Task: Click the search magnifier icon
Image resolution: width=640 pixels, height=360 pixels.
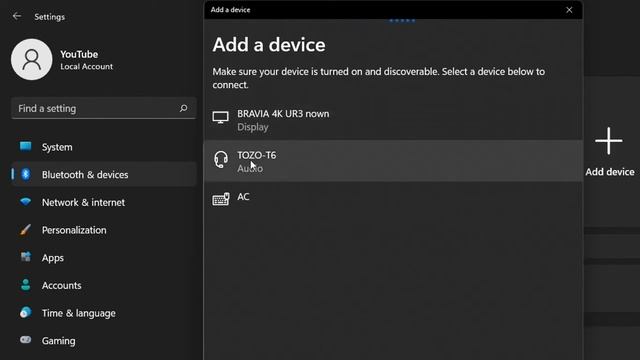Action: (x=184, y=108)
